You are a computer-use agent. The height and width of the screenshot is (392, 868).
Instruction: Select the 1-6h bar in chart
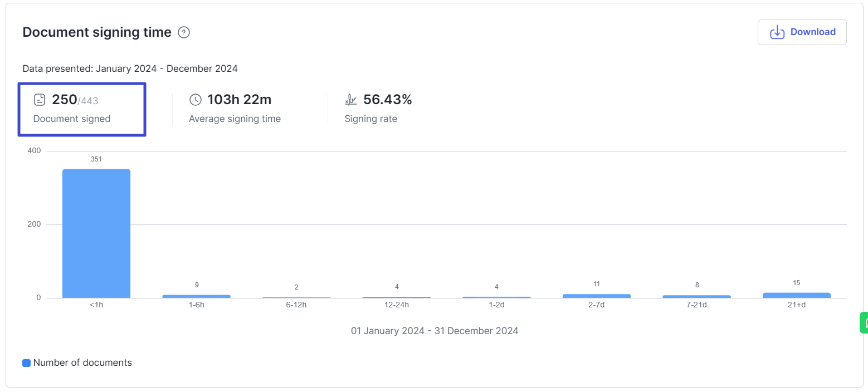(x=196, y=296)
